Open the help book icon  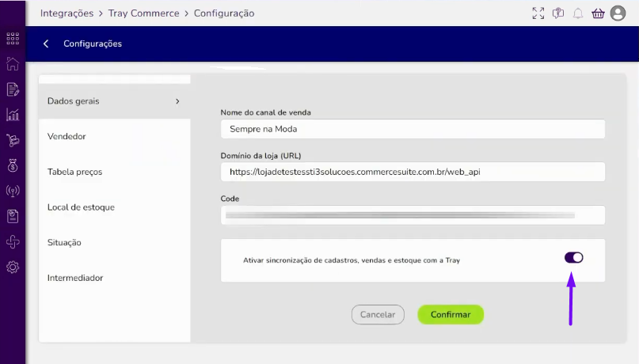[558, 13]
